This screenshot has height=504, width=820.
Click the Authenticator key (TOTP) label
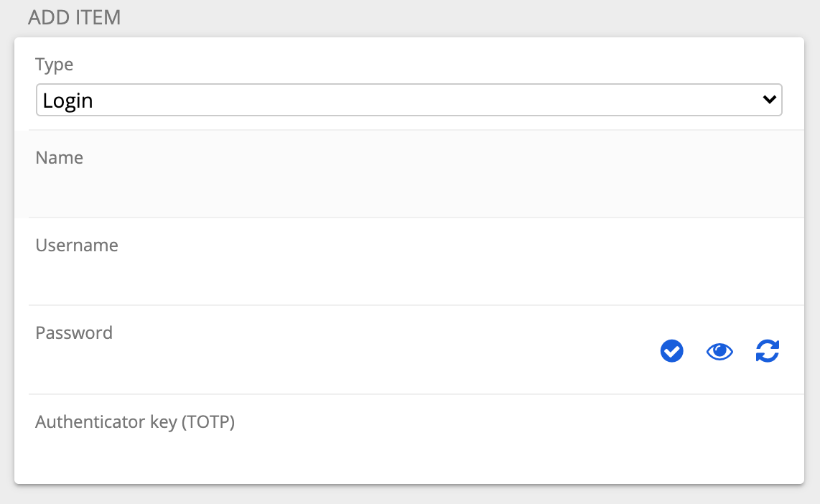tap(135, 422)
